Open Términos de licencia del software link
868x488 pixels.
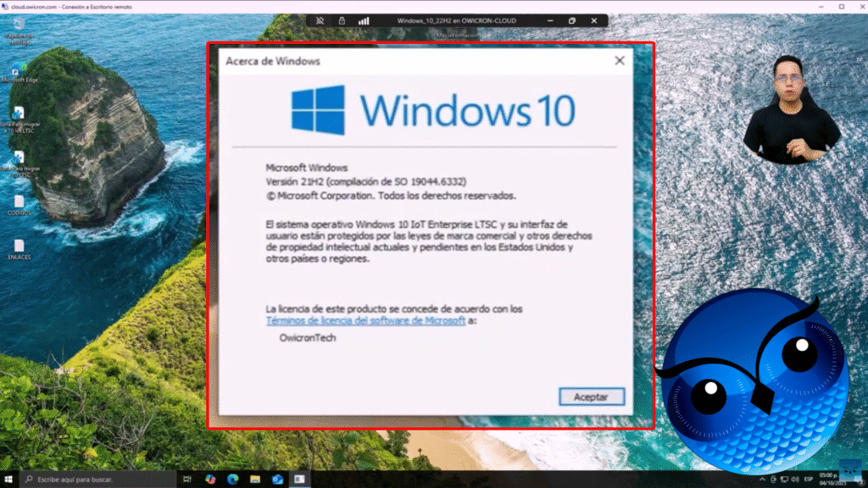point(365,321)
